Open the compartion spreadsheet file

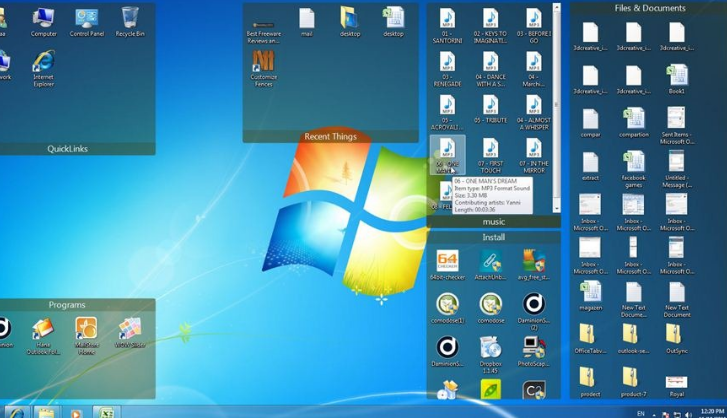point(633,123)
